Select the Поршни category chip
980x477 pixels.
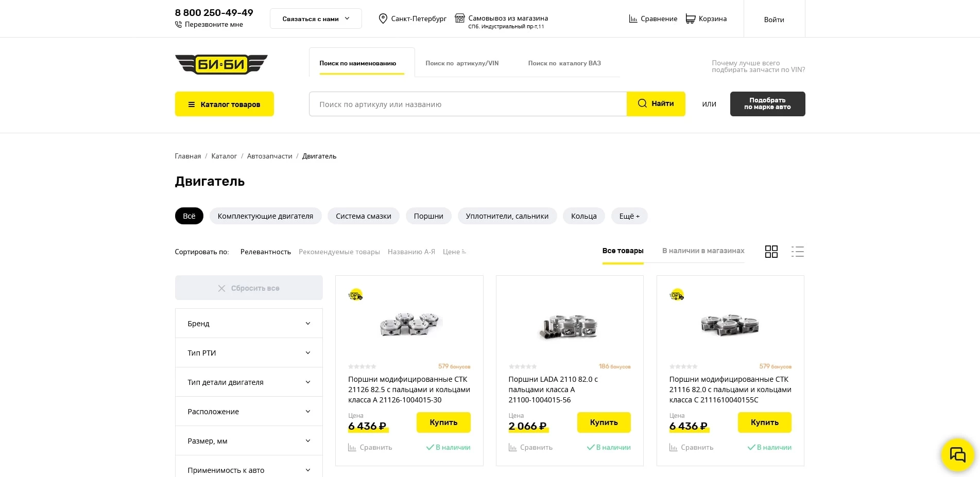pos(428,216)
